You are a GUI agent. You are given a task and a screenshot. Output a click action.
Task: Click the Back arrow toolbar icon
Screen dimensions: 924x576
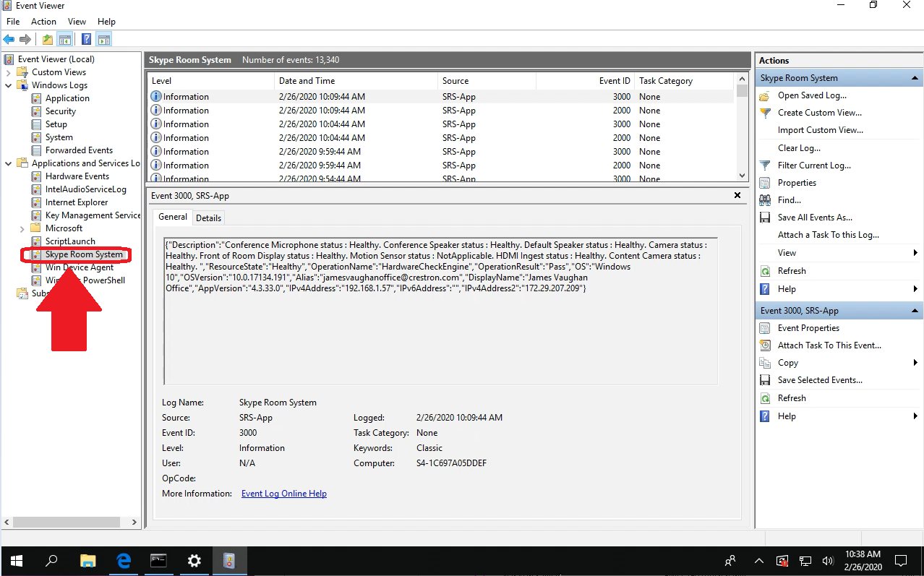(9, 40)
